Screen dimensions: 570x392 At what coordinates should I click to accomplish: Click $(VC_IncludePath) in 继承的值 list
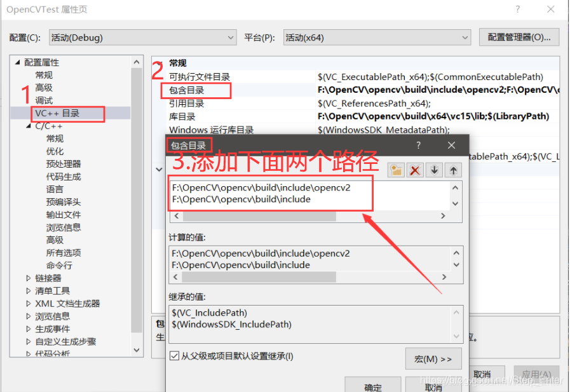tap(210, 313)
